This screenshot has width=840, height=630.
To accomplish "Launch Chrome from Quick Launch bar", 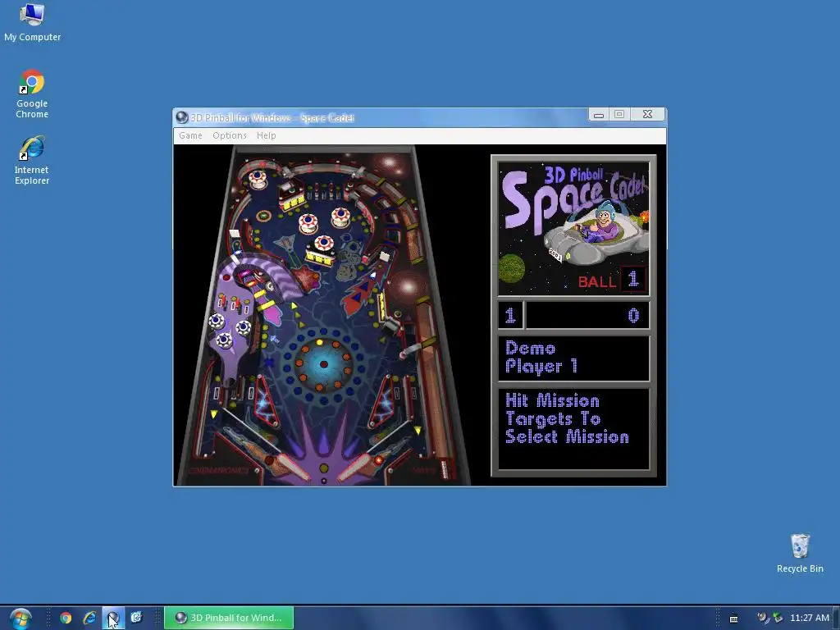I will 66,618.
